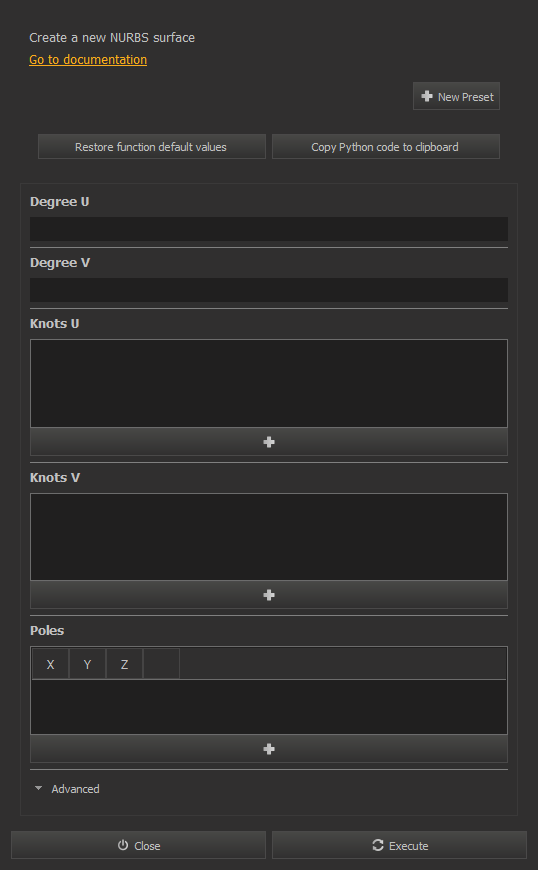Click inside the Knots V list area
This screenshot has width=538, height=870.
tap(268, 537)
